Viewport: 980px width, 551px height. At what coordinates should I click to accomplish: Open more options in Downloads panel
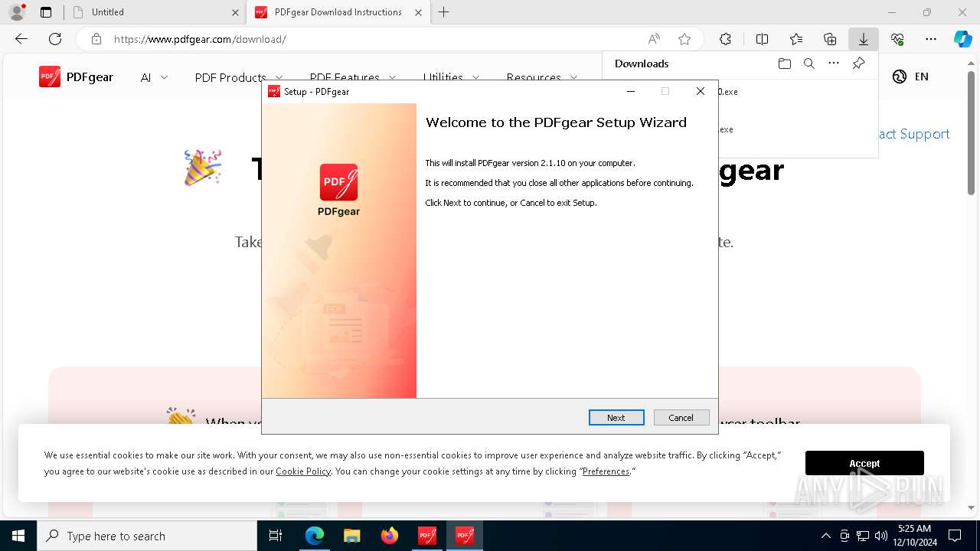(x=834, y=64)
